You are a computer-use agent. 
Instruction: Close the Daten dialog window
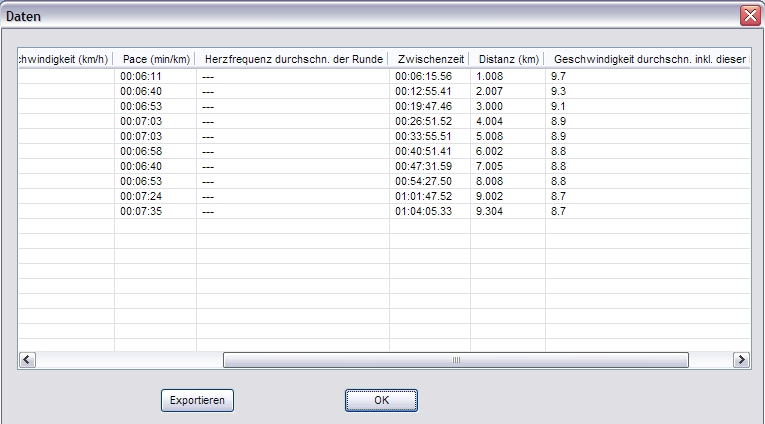pos(750,15)
